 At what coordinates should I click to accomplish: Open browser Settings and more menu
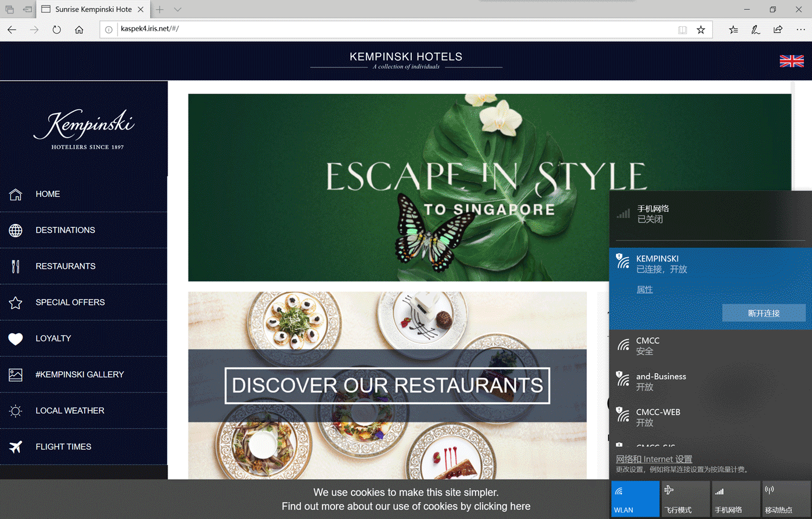pyautogui.click(x=800, y=30)
